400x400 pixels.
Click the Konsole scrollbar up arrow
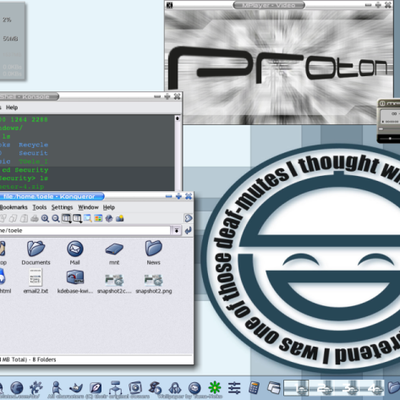click(x=178, y=119)
